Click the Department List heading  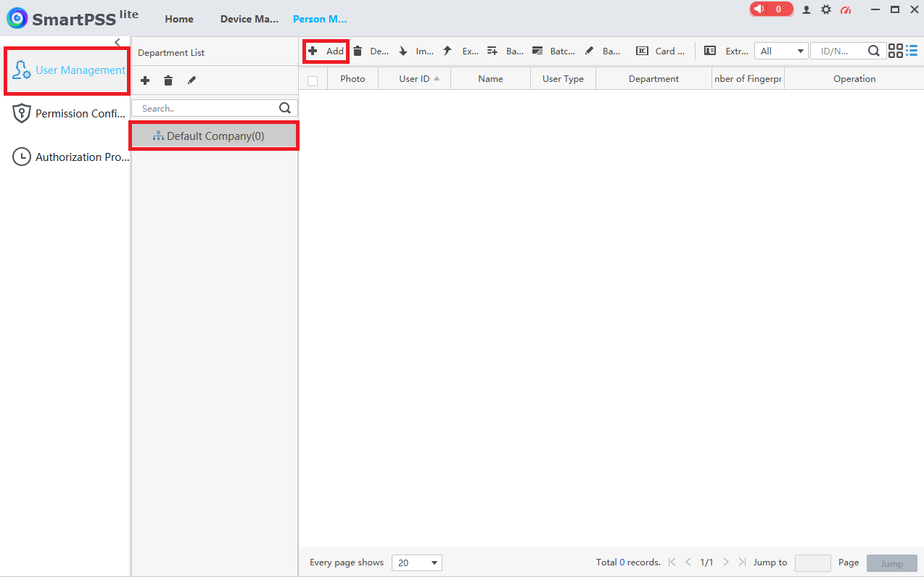(x=171, y=53)
